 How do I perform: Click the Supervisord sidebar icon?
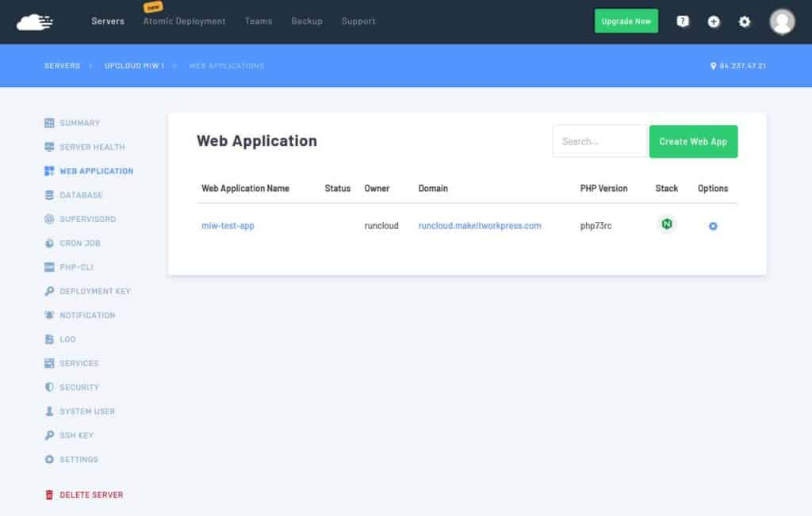tap(49, 219)
